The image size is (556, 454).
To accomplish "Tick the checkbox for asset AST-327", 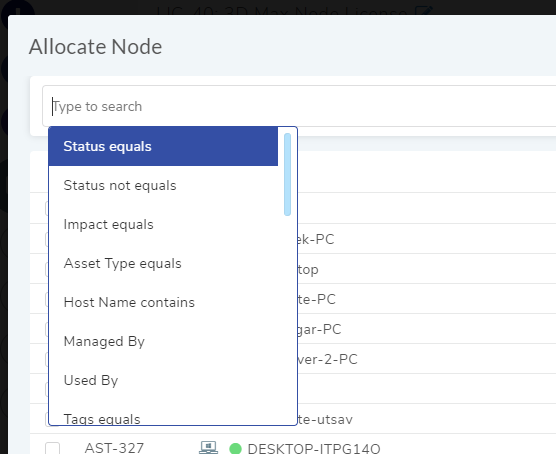I will click(52, 448).
